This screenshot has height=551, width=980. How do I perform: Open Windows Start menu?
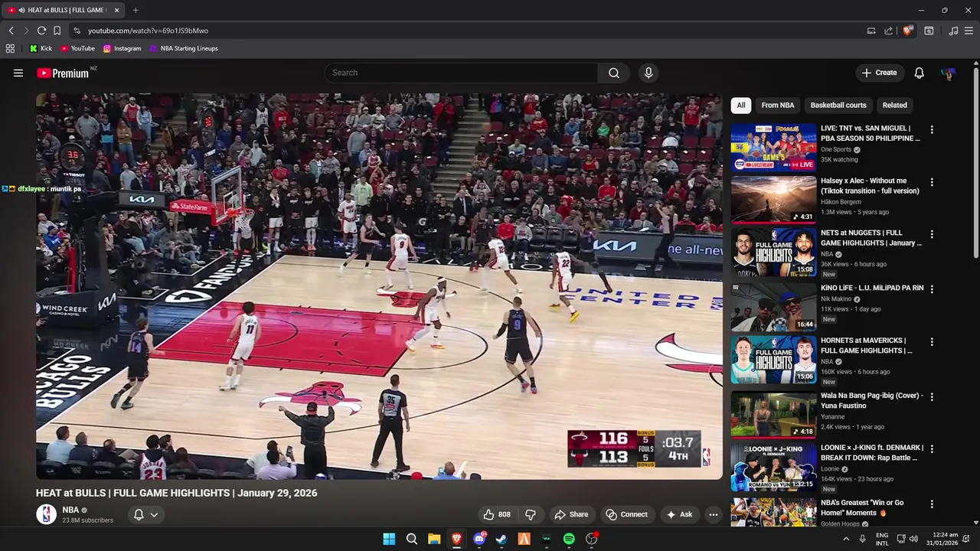389,539
